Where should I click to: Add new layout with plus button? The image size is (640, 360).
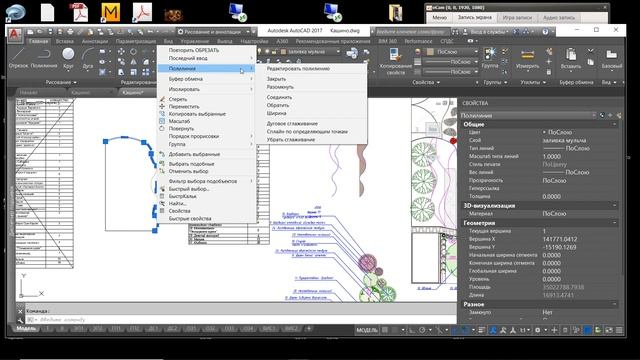309,328
